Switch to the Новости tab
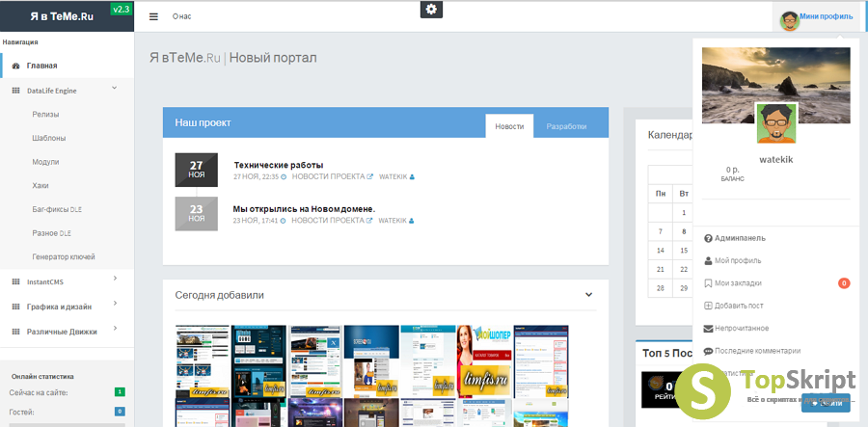 coord(509,126)
